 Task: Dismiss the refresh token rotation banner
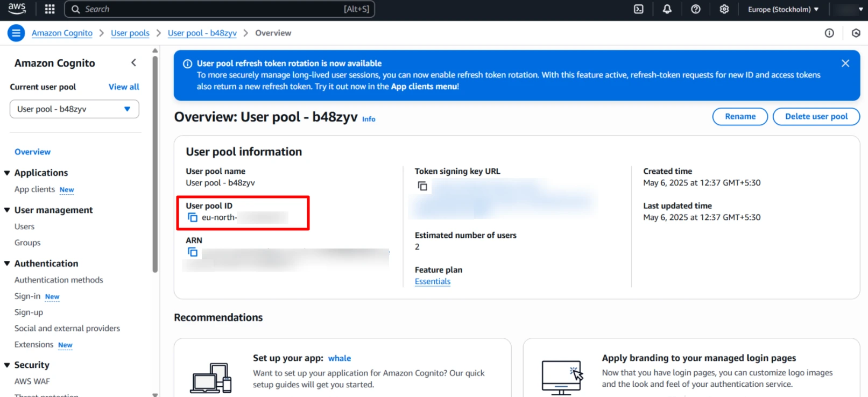pyautogui.click(x=845, y=63)
